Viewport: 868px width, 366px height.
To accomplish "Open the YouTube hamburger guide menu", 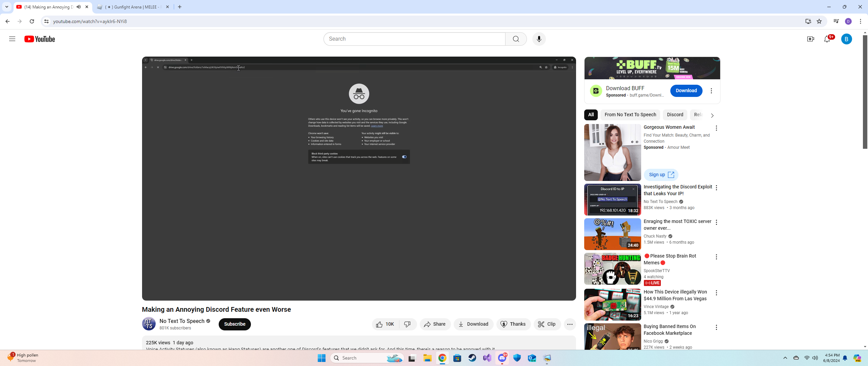I will pyautogui.click(x=12, y=39).
